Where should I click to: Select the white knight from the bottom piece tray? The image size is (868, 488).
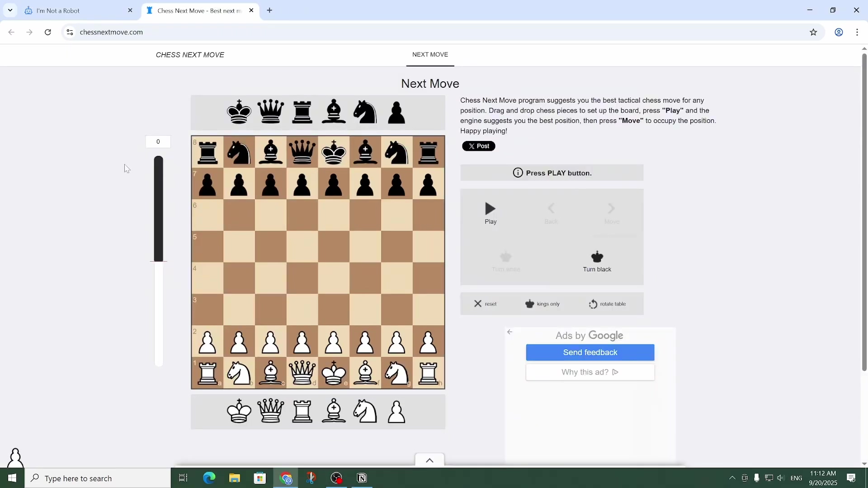365,411
